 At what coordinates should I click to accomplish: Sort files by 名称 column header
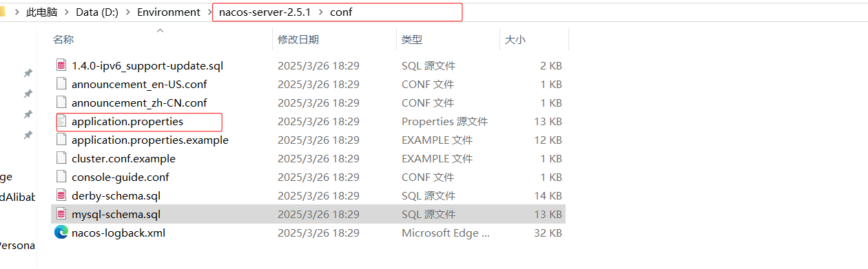pos(63,40)
